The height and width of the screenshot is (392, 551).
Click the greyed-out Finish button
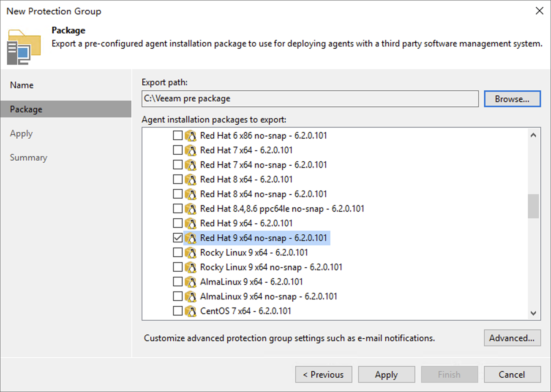tap(449, 374)
